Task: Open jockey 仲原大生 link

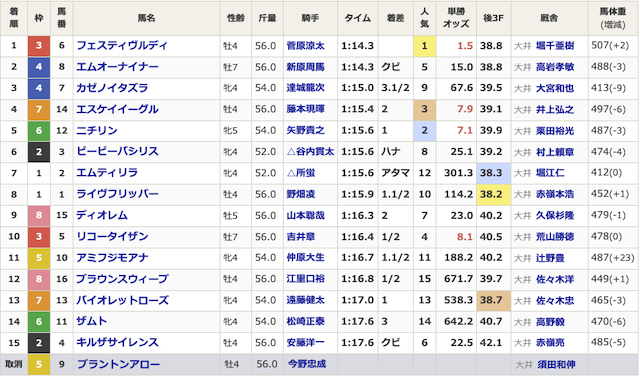Action: click(x=305, y=258)
